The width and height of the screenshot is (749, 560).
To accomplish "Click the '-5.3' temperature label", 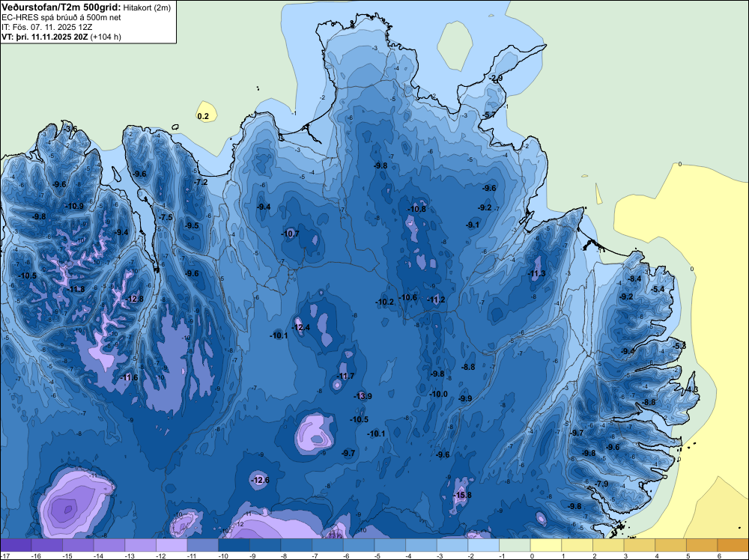I will pyautogui.click(x=679, y=346).
